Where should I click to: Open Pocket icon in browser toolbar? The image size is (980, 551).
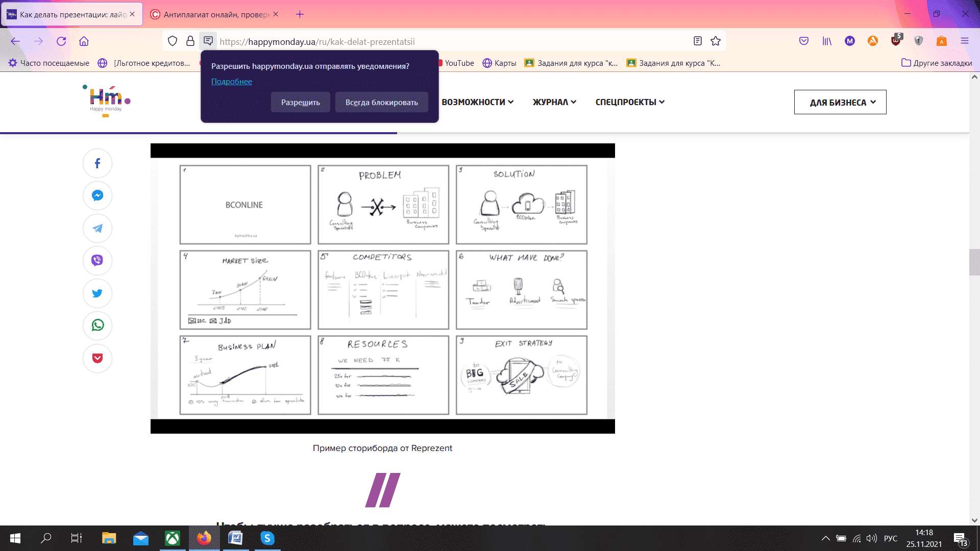pyautogui.click(x=804, y=41)
